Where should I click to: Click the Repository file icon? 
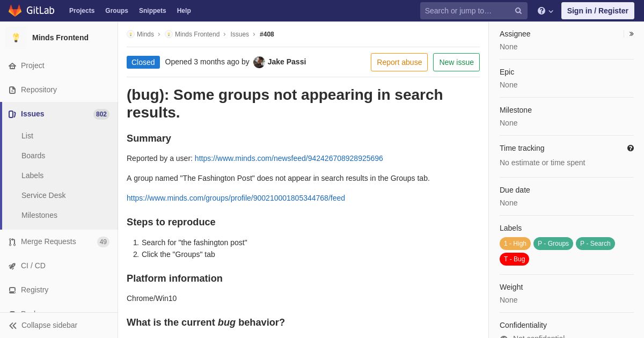click(x=12, y=90)
